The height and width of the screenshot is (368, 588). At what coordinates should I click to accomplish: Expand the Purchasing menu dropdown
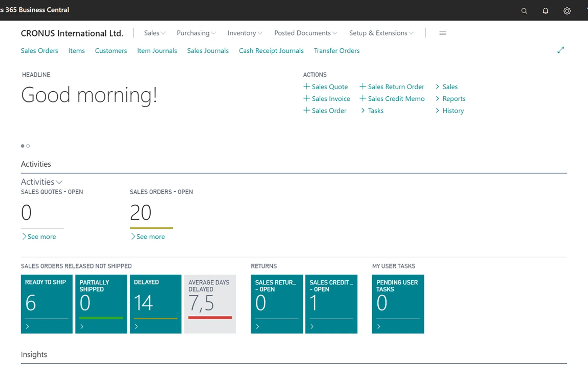tap(196, 33)
